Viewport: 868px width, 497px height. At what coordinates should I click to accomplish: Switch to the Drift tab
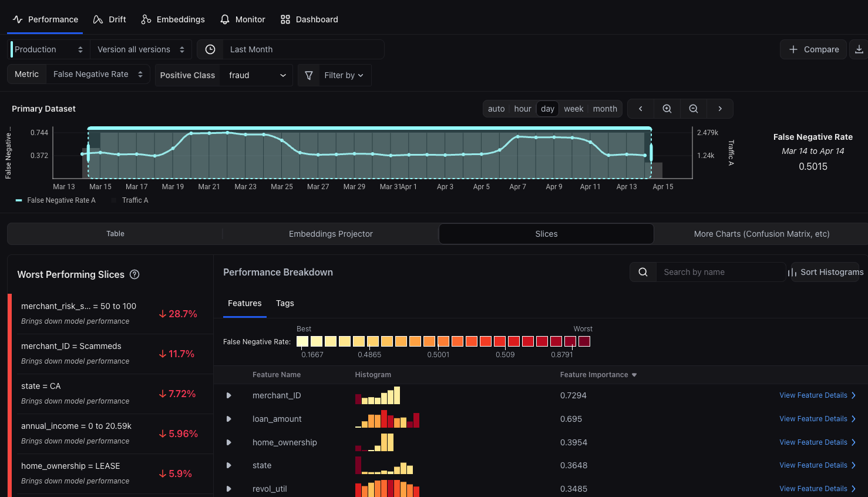click(110, 19)
